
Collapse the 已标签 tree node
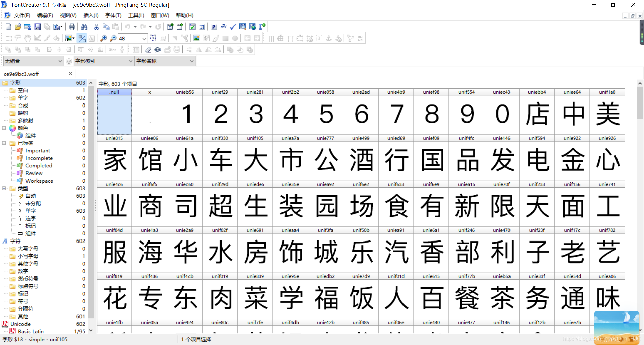pos(4,143)
